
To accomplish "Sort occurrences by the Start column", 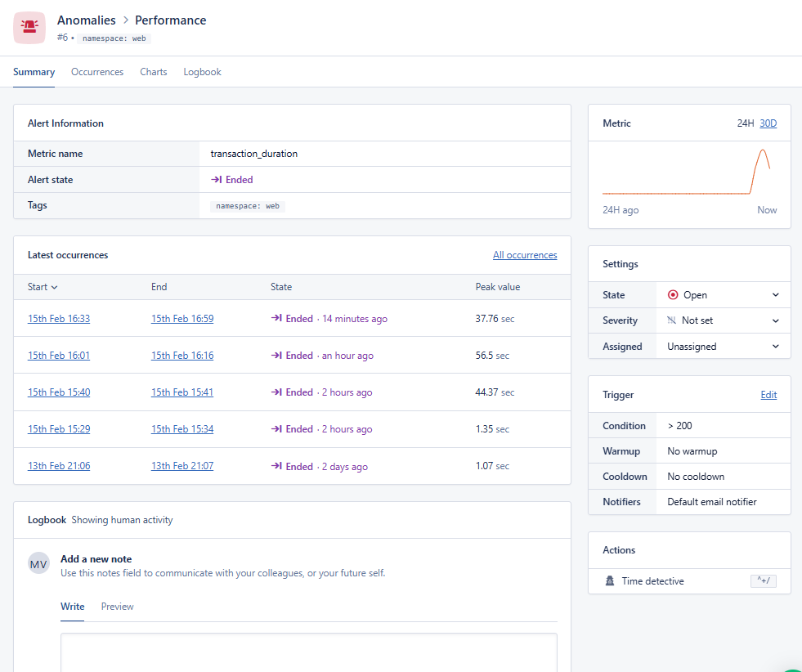I will pos(43,287).
